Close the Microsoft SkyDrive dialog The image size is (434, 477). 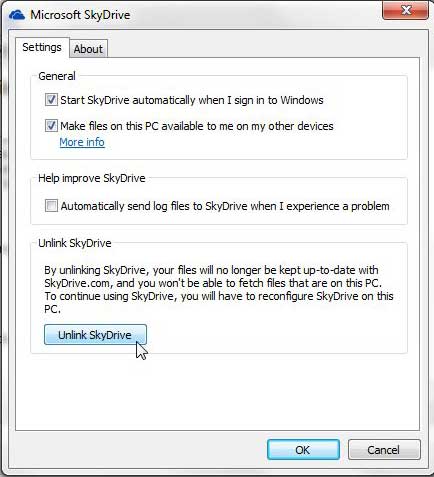tap(405, 10)
